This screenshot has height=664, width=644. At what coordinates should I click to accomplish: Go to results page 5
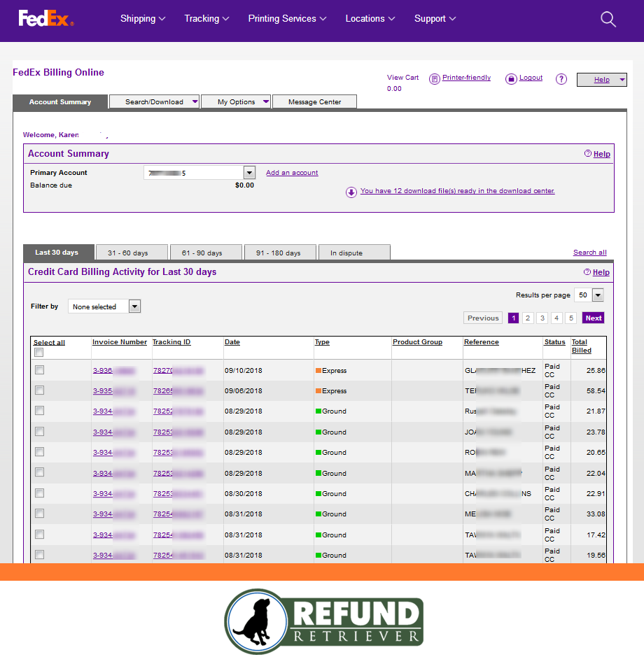[x=571, y=318]
